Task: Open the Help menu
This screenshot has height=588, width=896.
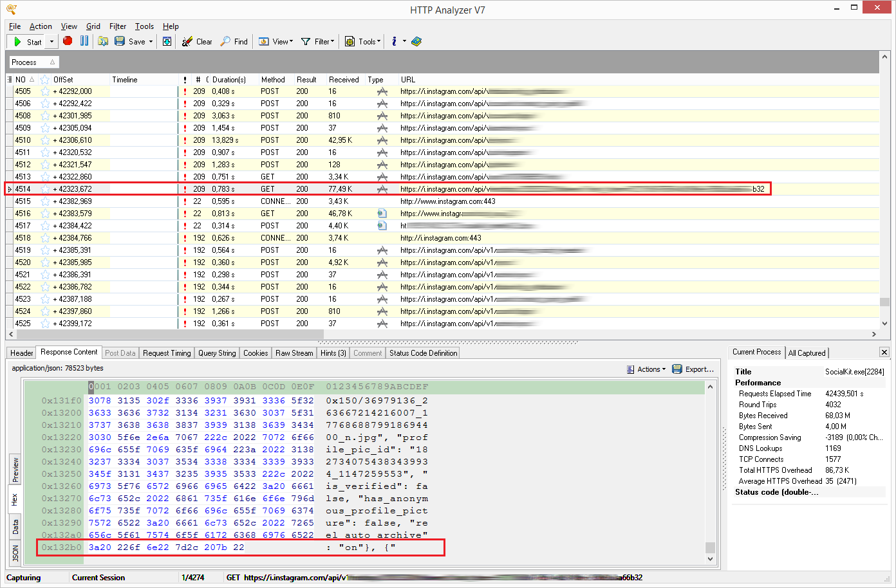Action: pyautogui.click(x=171, y=26)
